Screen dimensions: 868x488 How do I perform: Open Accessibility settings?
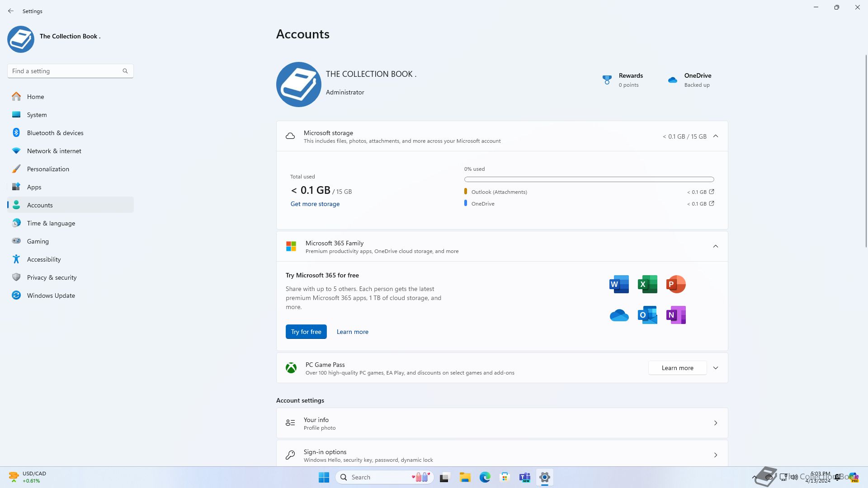pyautogui.click(x=71, y=259)
